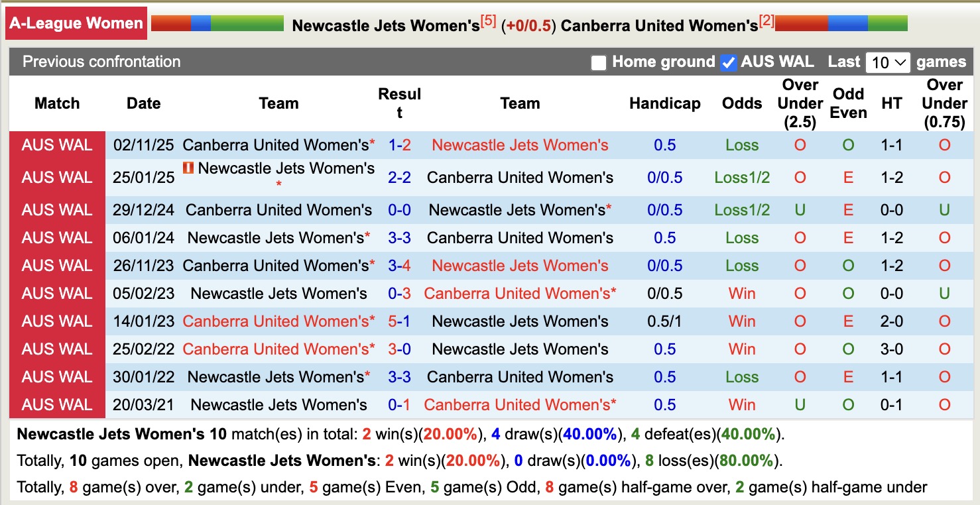Click the 5-1 result score link

pyautogui.click(x=399, y=321)
